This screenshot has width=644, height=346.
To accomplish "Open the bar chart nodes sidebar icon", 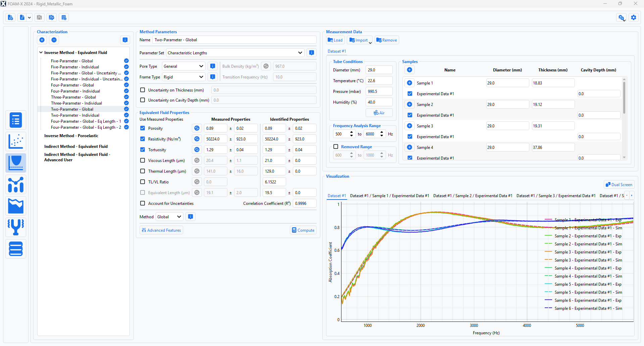I will (x=16, y=184).
